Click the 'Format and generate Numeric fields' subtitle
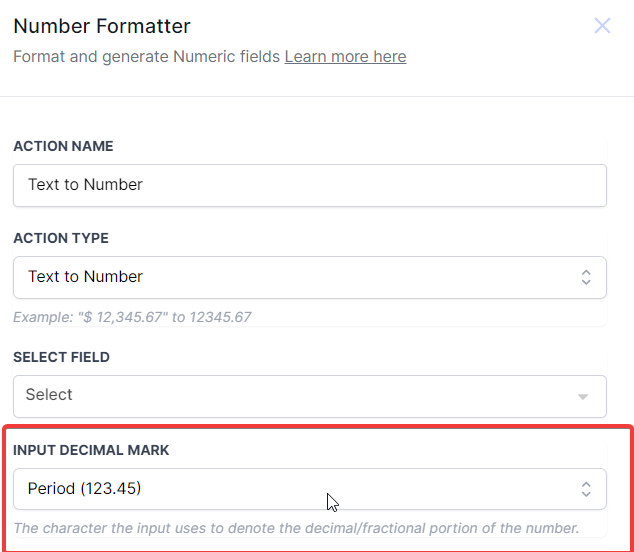Screen dimensions: 634x552 coord(146,56)
